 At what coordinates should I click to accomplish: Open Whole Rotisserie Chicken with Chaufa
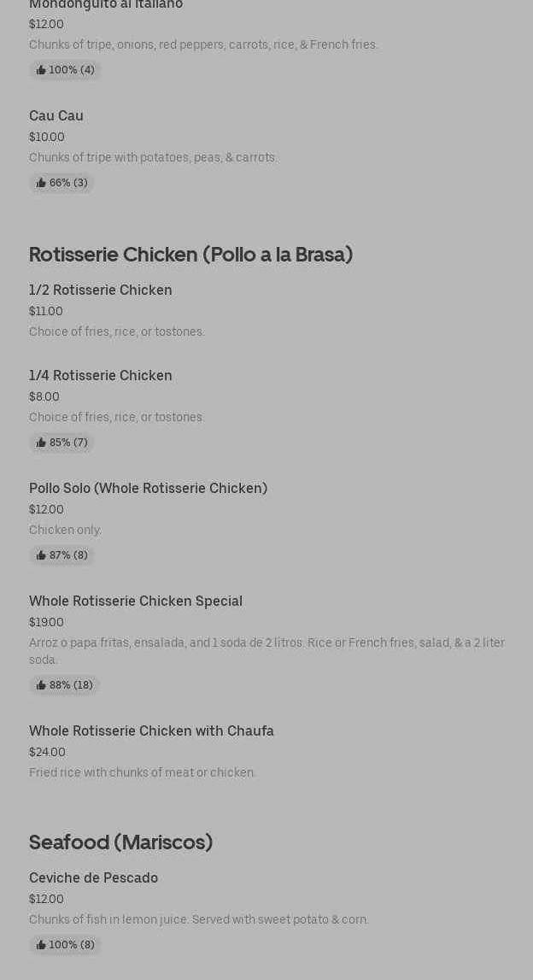coord(151,731)
